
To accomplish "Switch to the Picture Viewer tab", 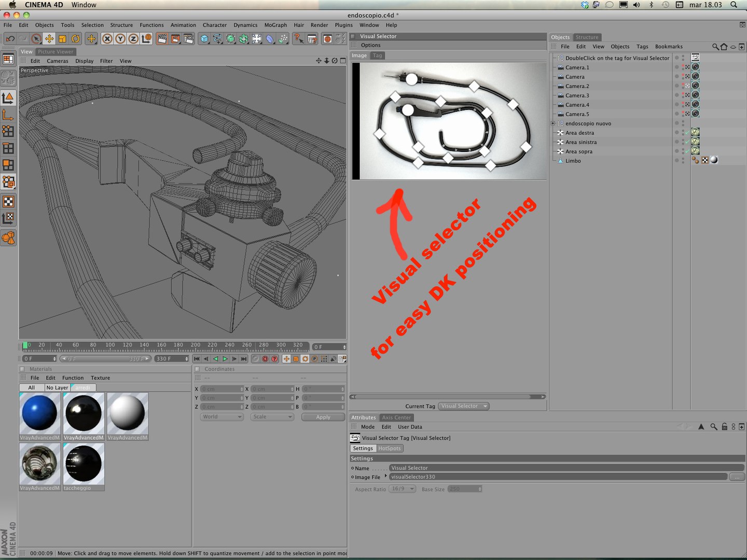I will click(x=56, y=52).
